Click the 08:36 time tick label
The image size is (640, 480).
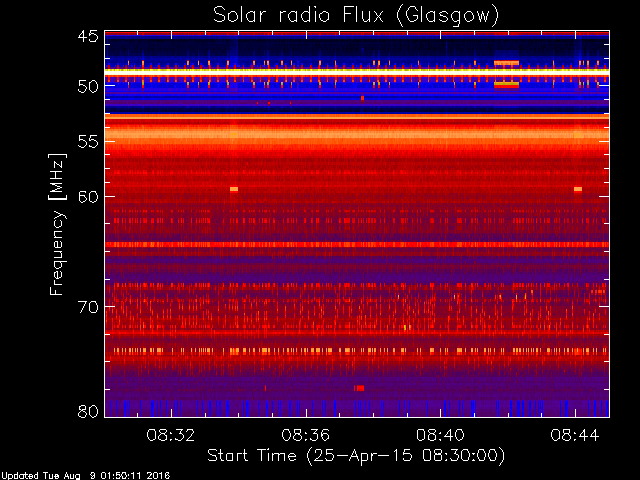(x=305, y=435)
